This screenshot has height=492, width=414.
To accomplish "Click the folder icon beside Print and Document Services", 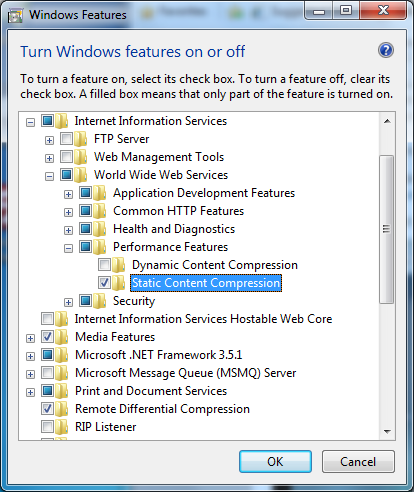I will click(62, 391).
